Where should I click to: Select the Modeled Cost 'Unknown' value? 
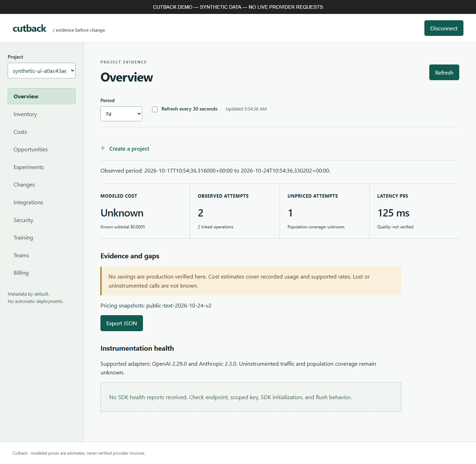click(122, 213)
